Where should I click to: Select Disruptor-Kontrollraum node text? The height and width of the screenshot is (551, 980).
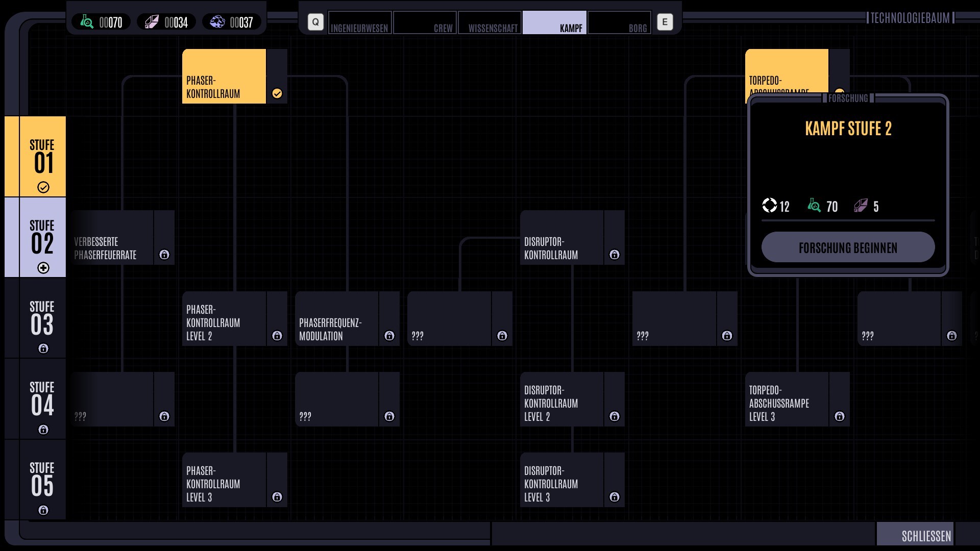click(x=551, y=248)
